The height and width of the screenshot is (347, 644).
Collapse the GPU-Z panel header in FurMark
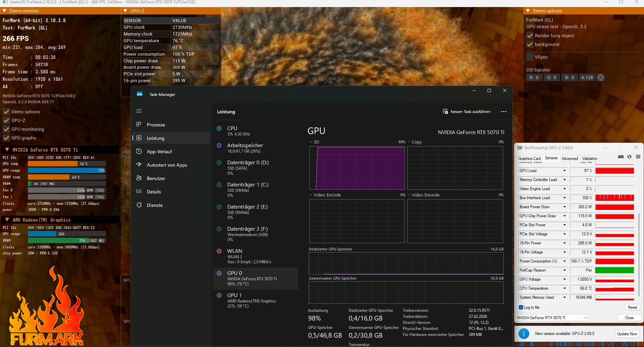(125, 11)
